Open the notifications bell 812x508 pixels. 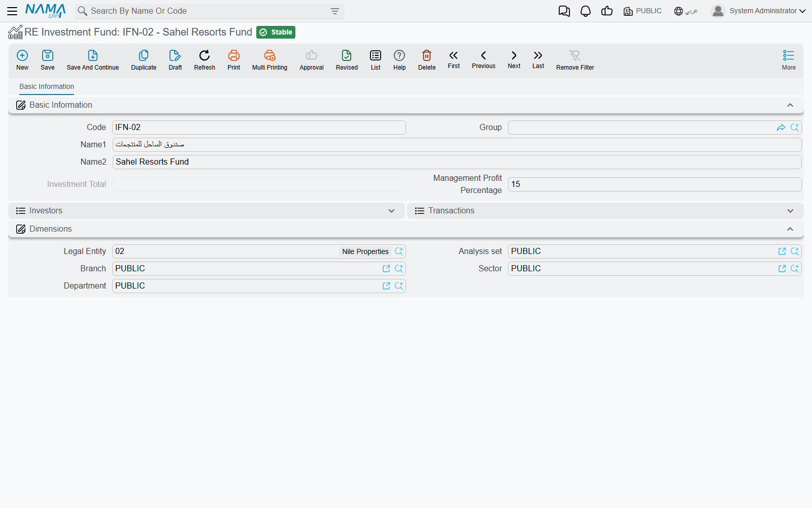tap(586, 11)
